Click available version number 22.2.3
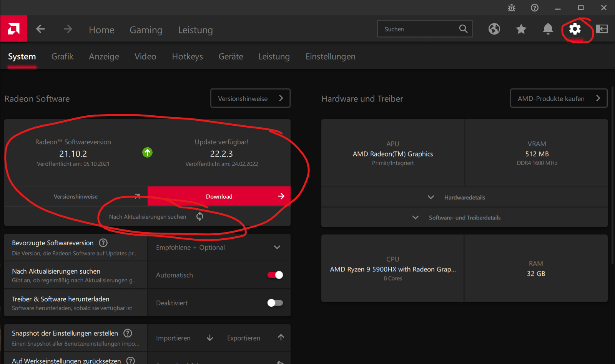 [x=221, y=154]
